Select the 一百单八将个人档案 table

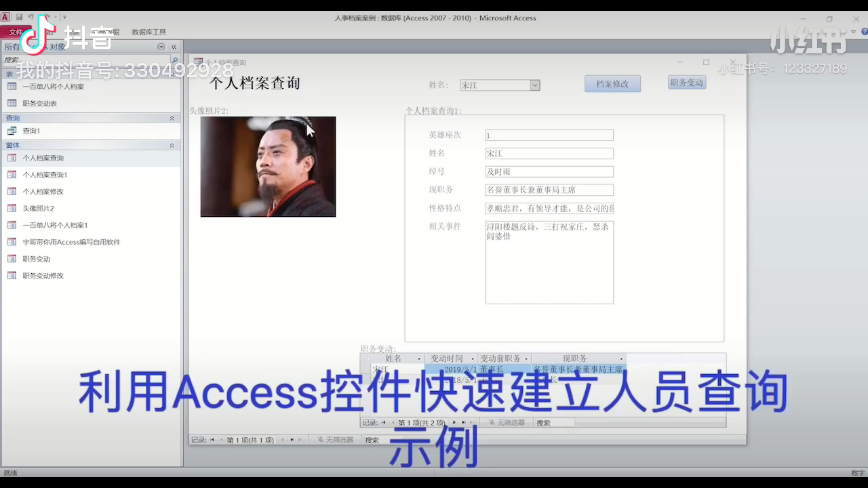point(91,87)
